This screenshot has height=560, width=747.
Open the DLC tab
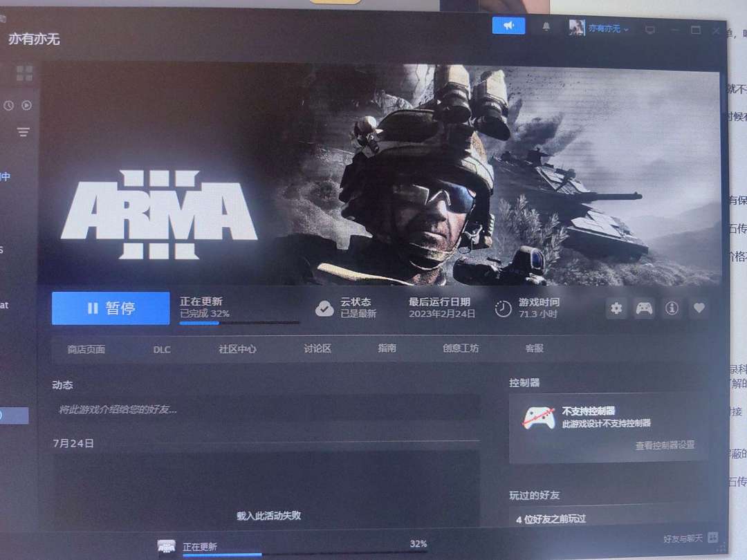(x=162, y=350)
